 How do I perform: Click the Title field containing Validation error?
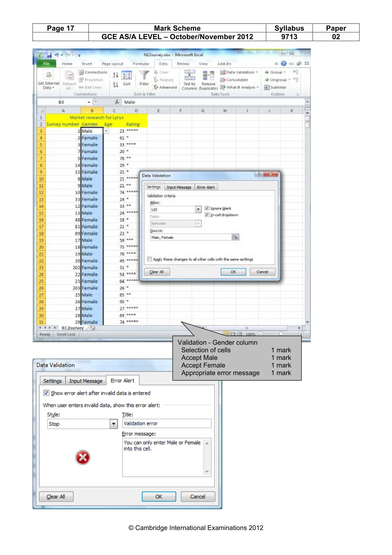[x=167, y=423]
